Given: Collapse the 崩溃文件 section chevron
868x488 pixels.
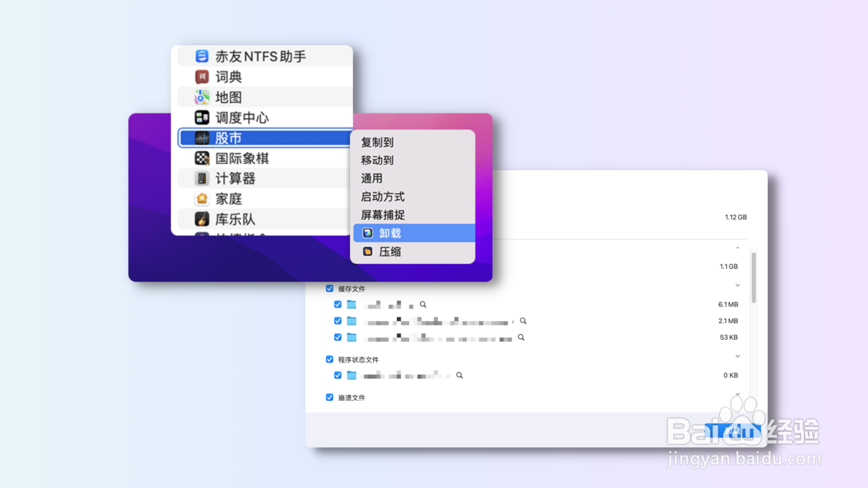Looking at the screenshot, I should click(737, 394).
